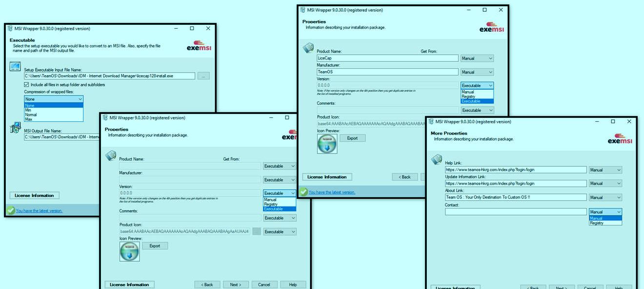Open Comments source dropdown in LiceCap Properties window
This screenshot has width=644, height=289.
[477, 110]
